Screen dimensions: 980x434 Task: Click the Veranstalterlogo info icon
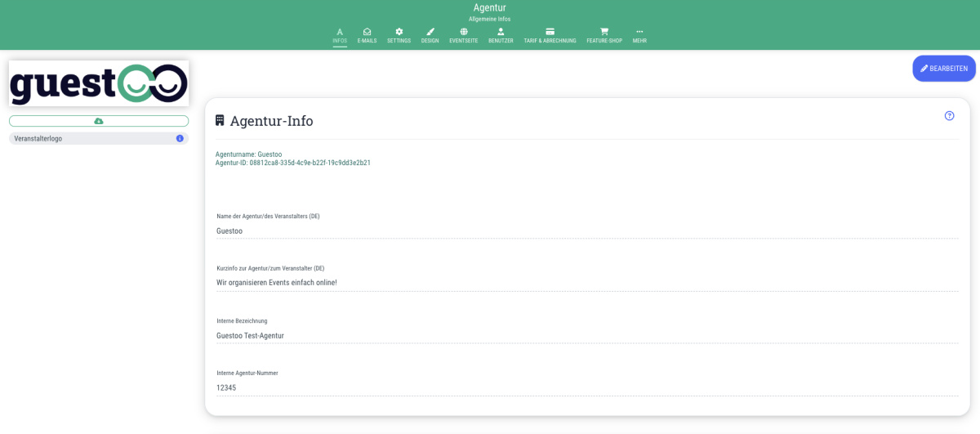[180, 138]
